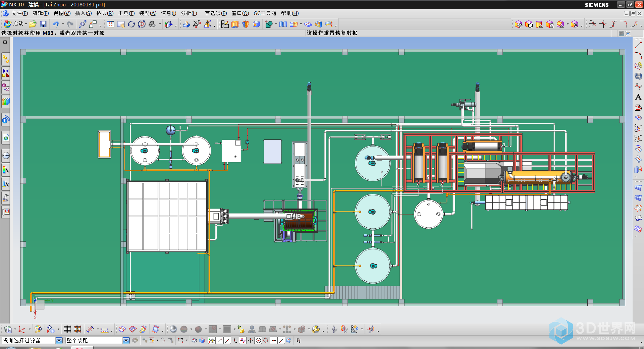Expand the rendering style dropdown arrow
644x349 pixels.
pos(191,329)
